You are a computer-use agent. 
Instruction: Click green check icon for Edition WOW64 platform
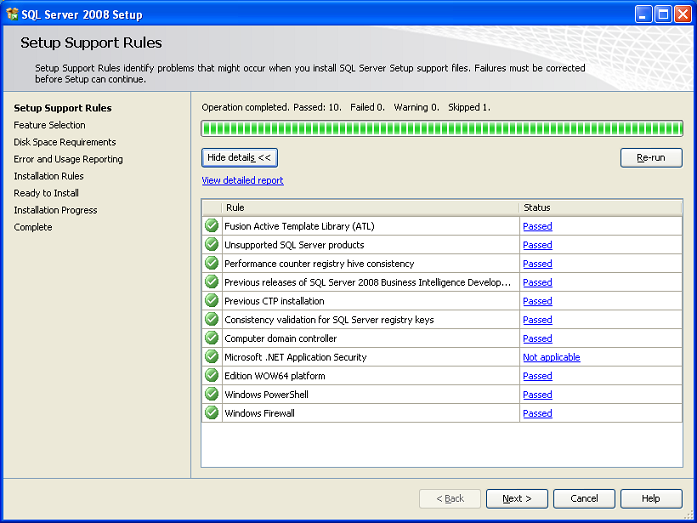(x=212, y=375)
